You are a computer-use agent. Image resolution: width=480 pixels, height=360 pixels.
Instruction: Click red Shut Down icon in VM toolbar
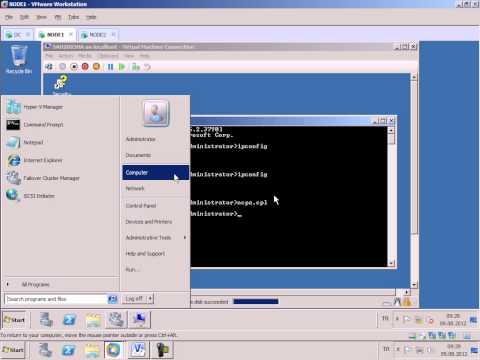pyautogui.click(x=85, y=67)
